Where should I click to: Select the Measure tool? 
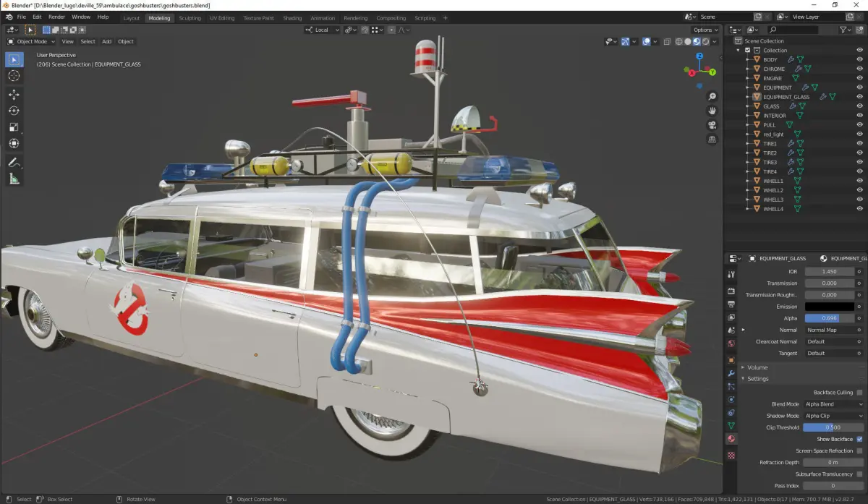(x=14, y=179)
